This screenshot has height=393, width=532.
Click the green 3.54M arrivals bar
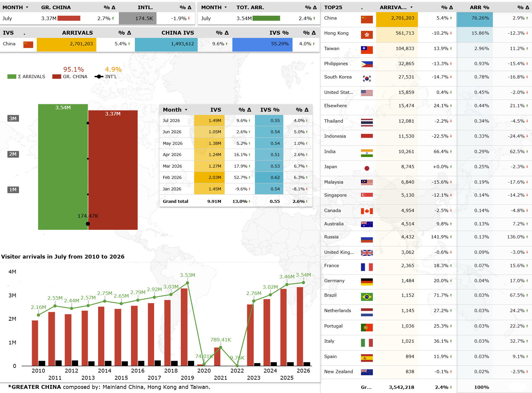pyautogui.click(x=63, y=167)
